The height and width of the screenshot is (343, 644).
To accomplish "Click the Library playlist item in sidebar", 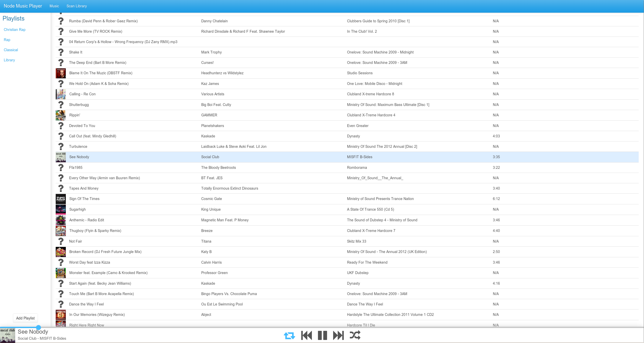I will point(9,60).
